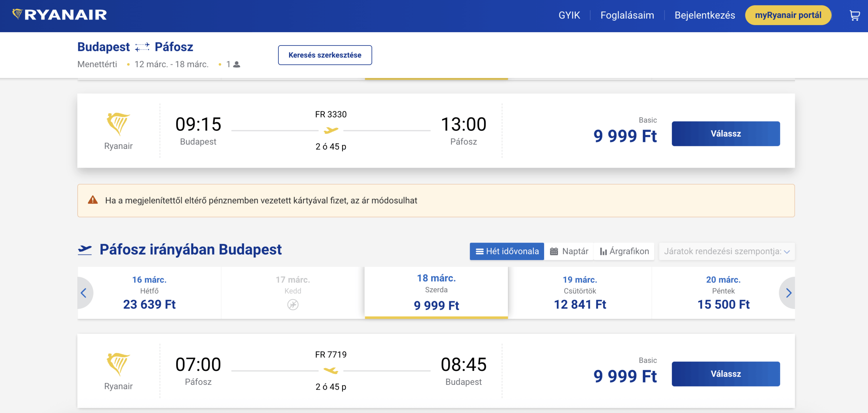Click the yellow progress bar under 18 márc.
The height and width of the screenshot is (413, 868).
click(437, 317)
